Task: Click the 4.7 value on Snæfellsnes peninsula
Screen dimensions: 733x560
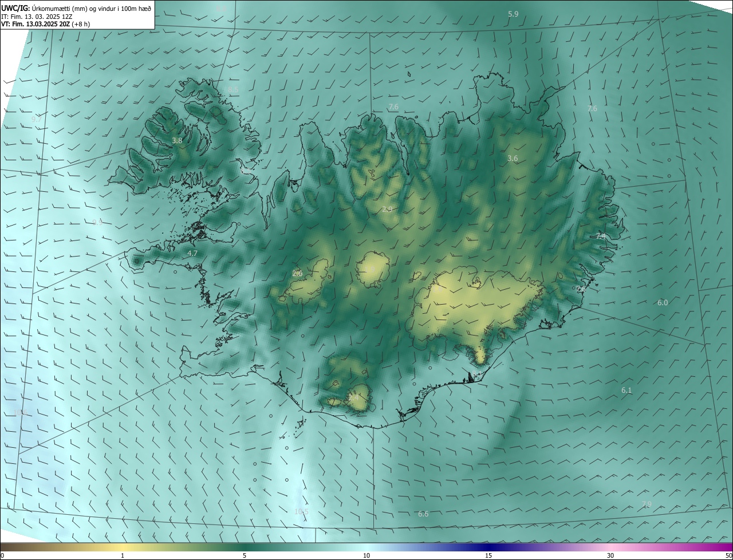Action: [x=192, y=253]
